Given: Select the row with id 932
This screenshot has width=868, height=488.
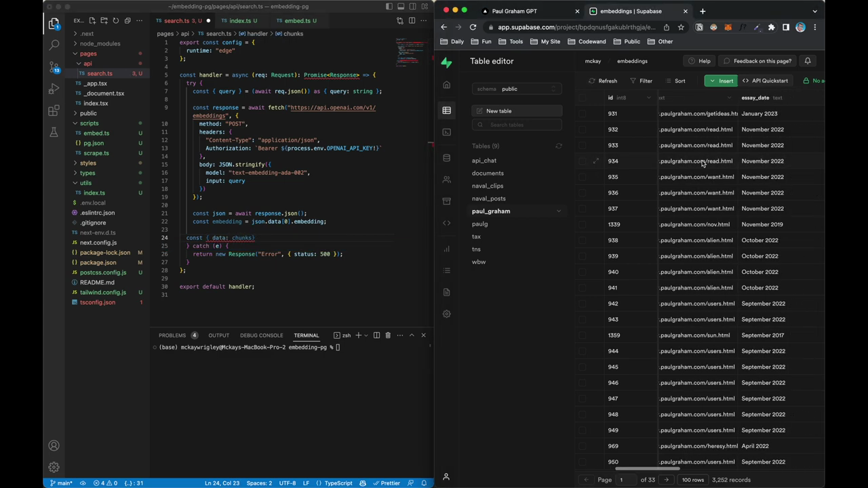Looking at the screenshot, I should pos(583,129).
